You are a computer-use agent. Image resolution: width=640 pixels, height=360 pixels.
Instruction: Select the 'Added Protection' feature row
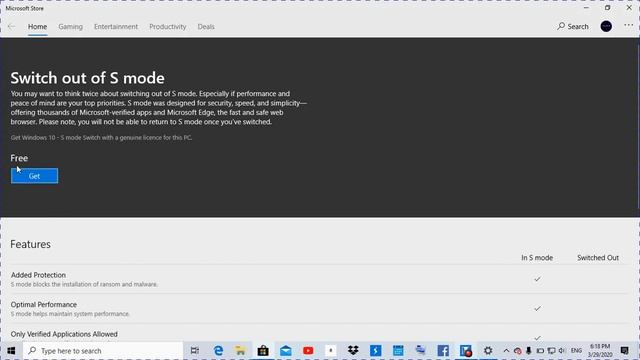coord(318,279)
